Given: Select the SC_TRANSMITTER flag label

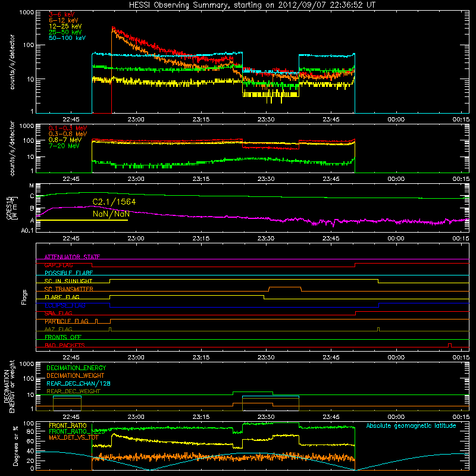Looking at the screenshot, I should pos(69,289).
